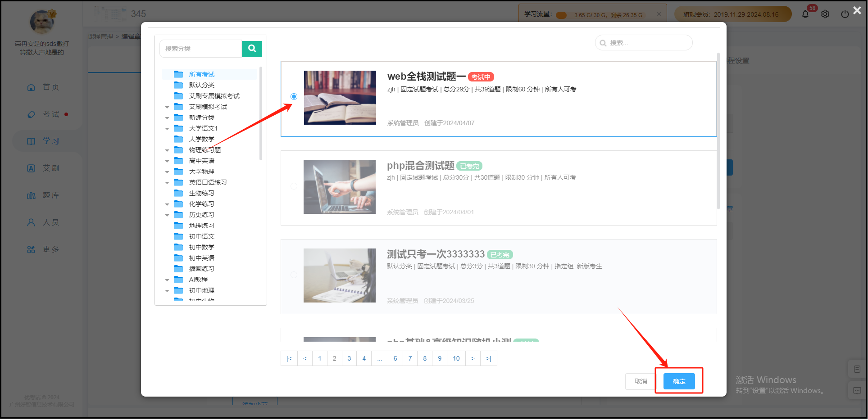Click the exam list vertical scrollbar
The image size is (868, 420).
[x=718, y=131]
